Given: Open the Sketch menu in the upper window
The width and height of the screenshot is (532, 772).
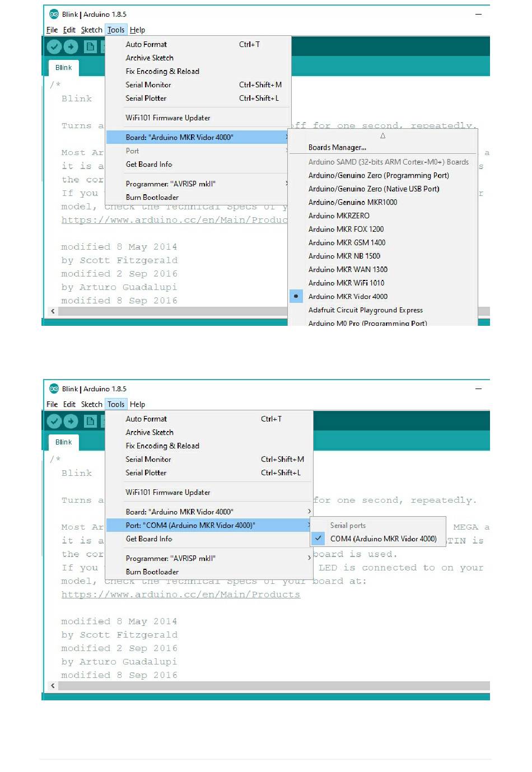Looking at the screenshot, I should pyautogui.click(x=92, y=30).
